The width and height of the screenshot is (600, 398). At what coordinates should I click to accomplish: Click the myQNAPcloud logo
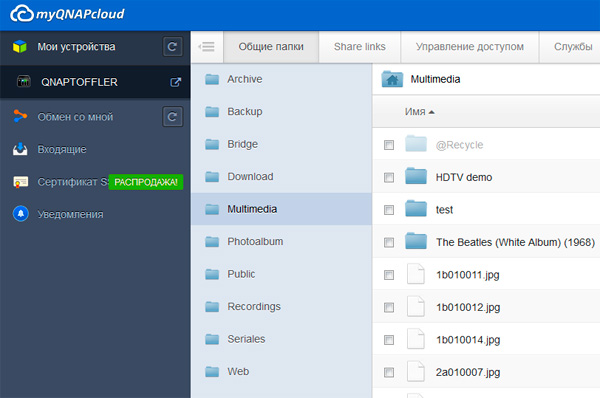67,14
